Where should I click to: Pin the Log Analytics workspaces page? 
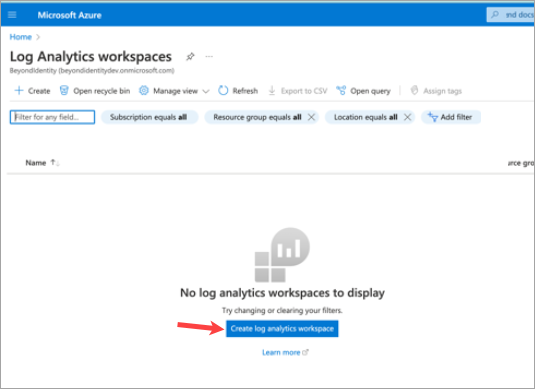tap(190, 56)
